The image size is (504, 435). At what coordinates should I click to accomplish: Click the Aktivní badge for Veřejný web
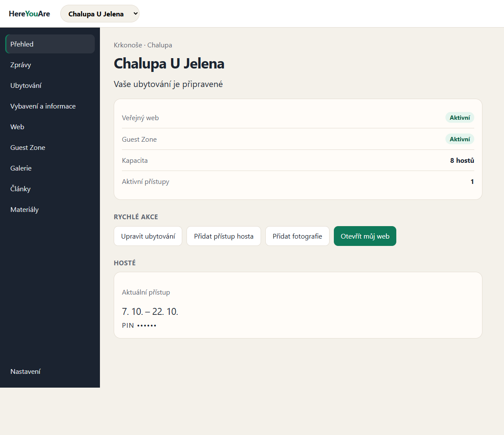point(460,118)
